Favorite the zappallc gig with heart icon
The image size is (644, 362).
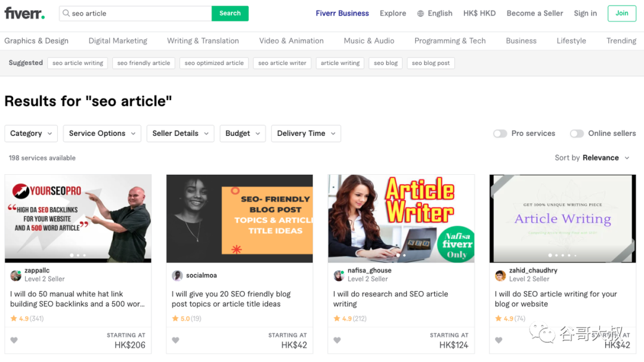point(14,340)
